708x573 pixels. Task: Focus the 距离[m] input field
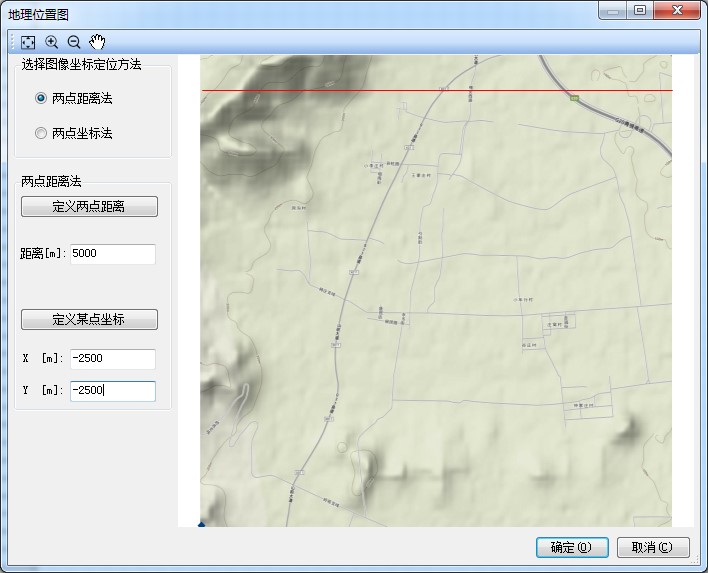[x=113, y=254]
